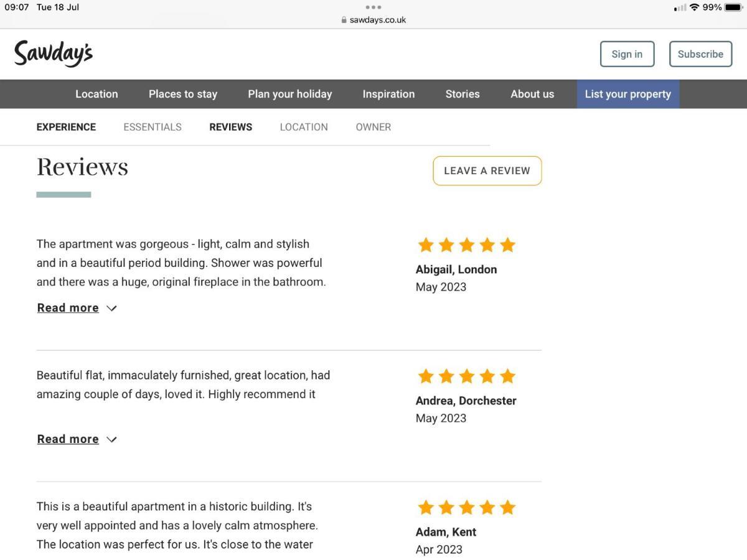Tap the padlock icon beside sawdays.co.uk
Image resolution: width=747 pixels, height=560 pixels.
(x=344, y=20)
